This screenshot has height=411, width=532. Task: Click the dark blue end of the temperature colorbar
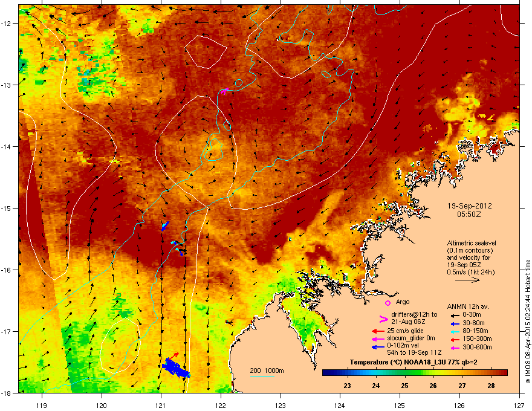coord(329,373)
